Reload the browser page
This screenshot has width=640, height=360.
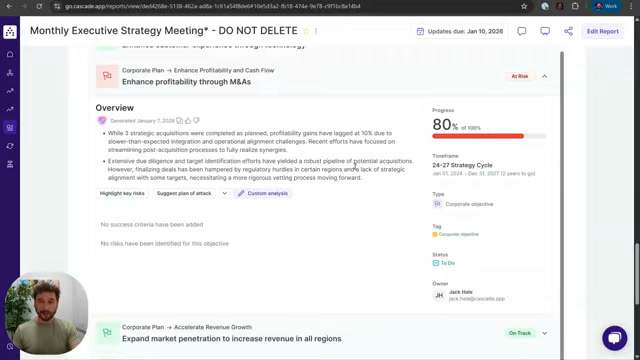pyautogui.click(x=39, y=6)
